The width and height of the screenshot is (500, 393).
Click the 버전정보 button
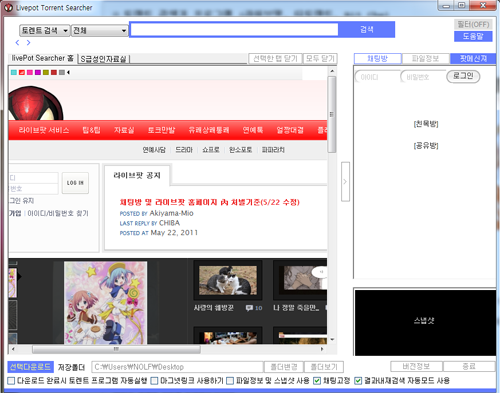(x=416, y=367)
